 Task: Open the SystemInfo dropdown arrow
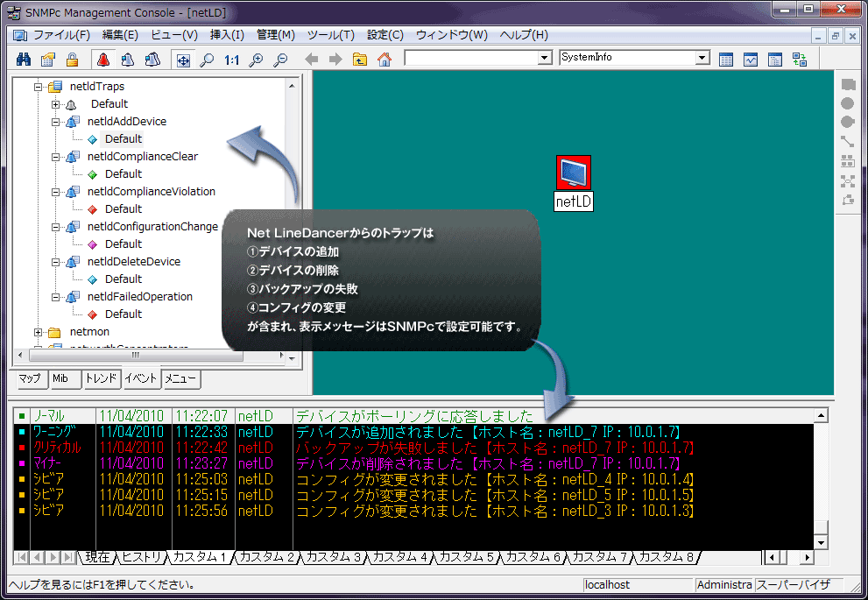tap(702, 58)
